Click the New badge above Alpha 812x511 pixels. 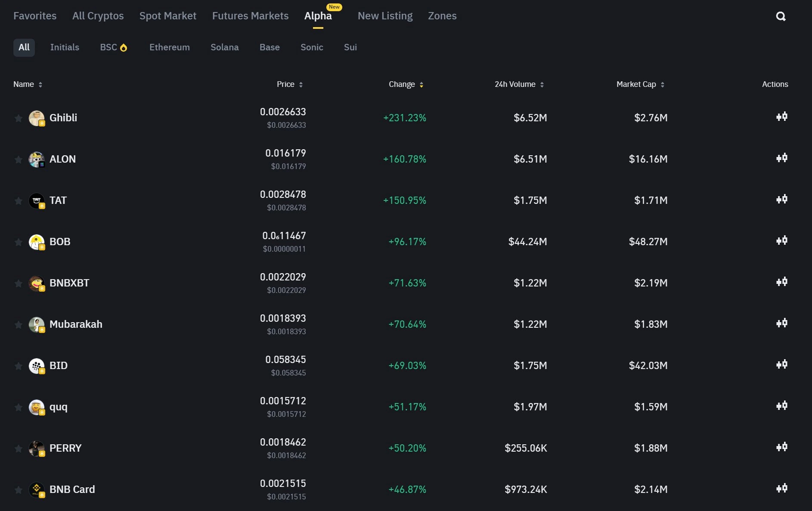point(335,7)
